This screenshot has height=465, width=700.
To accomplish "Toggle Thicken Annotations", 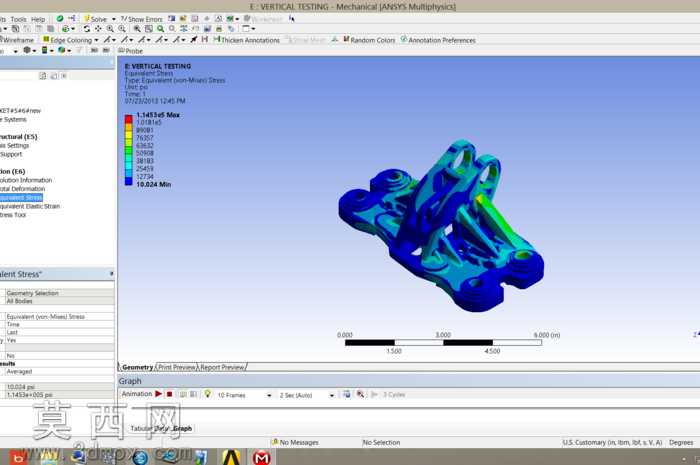I will pyautogui.click(x=246, y=40).
